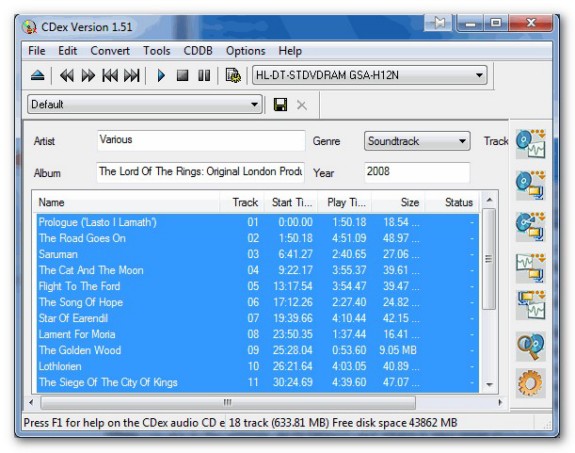Select track Lament For Moria
Viewport: 575px width, 453px height.
point(258,334)
